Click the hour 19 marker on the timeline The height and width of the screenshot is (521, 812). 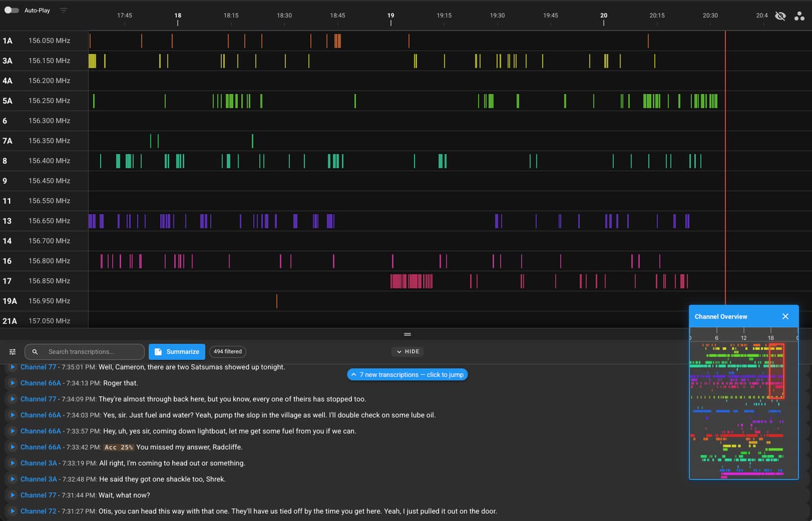(x=391, y=16)
